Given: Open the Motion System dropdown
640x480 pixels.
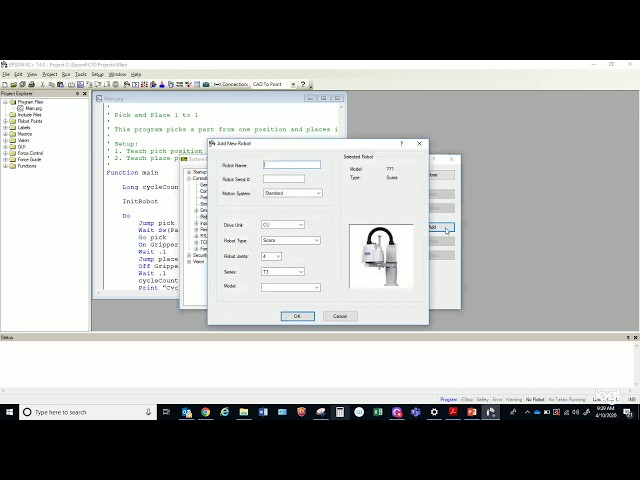Looking at the screenshot, I should coord(318,193).
